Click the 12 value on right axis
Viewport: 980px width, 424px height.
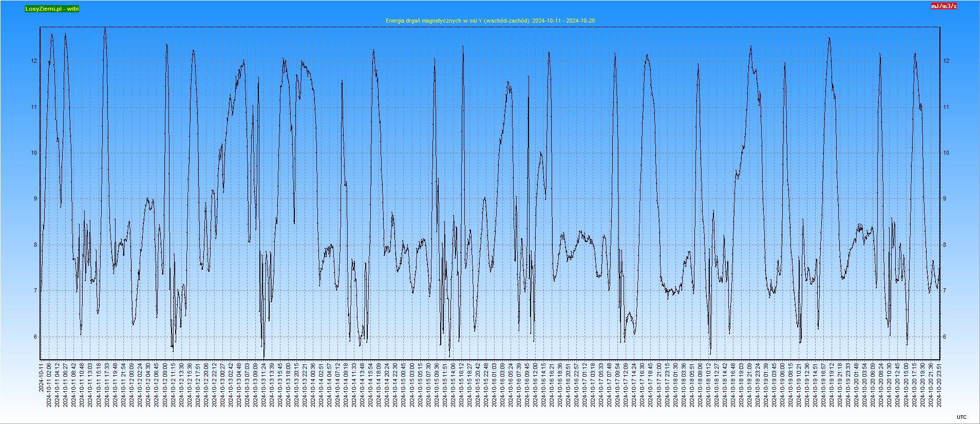(x=946, y=61)
